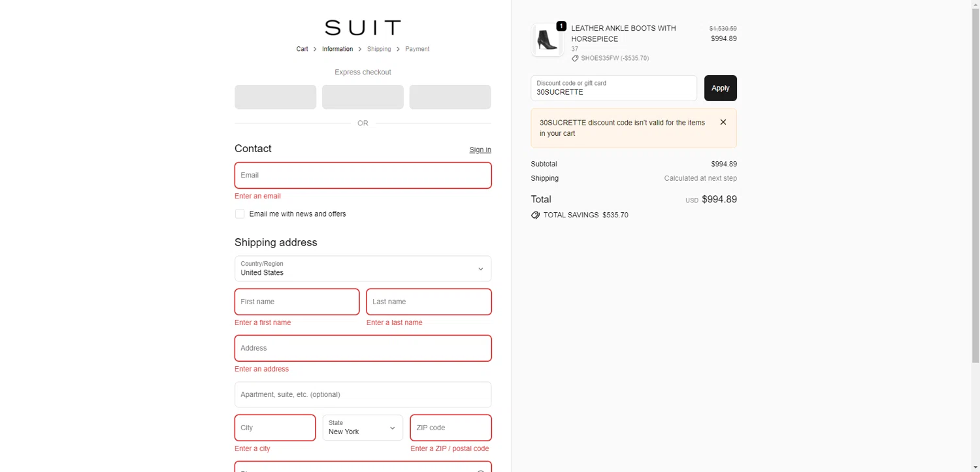Select Information breadcrumb step
The width and height of the screenshot is (980, 472).
337,49
